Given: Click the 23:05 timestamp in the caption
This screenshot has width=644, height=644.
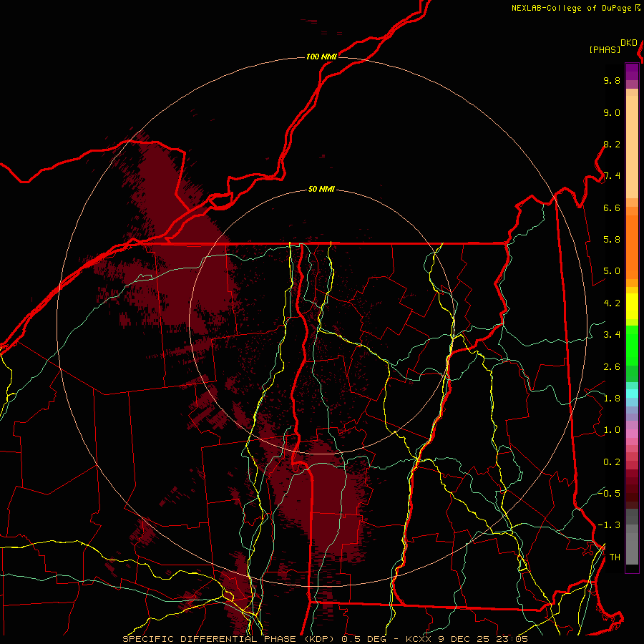Looking at the screenshot, I should [512, 639].
